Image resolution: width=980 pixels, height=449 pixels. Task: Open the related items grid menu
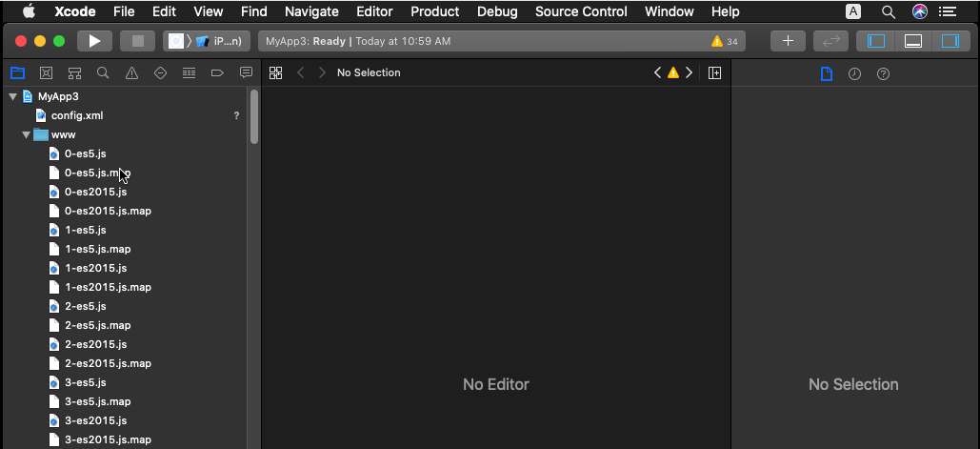(x=275, y=72)
